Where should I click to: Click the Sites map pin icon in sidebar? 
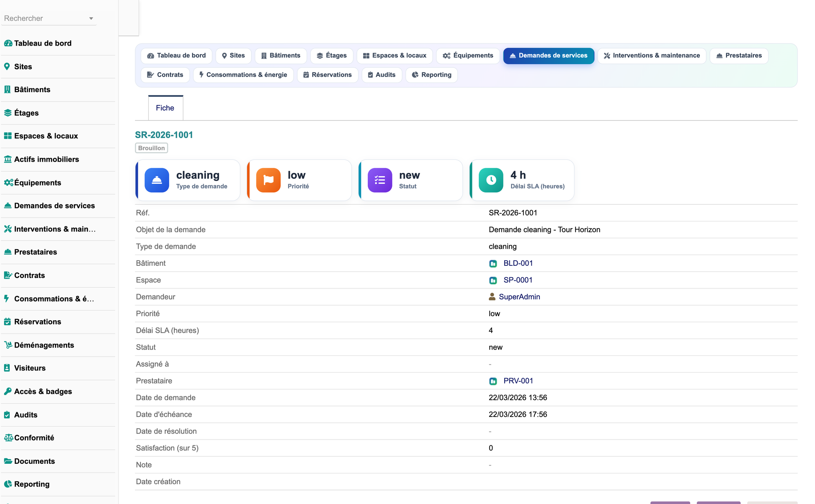7,67
